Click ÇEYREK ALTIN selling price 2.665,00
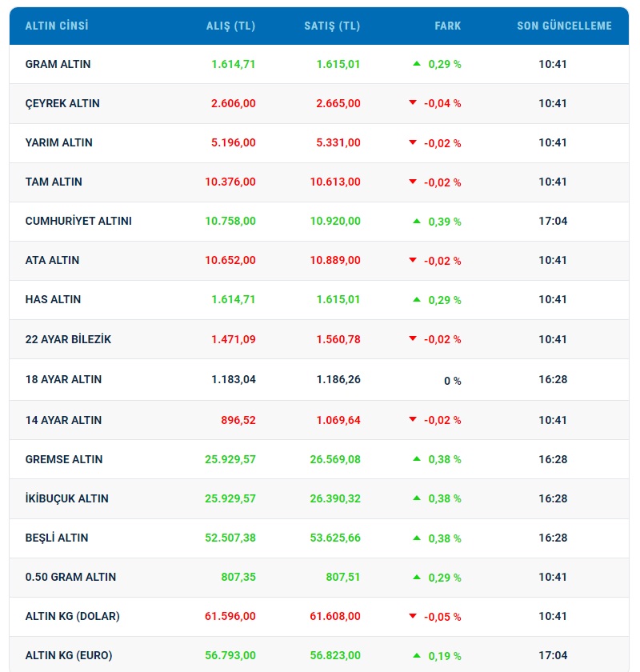640x672 pixels. point(338,104)
